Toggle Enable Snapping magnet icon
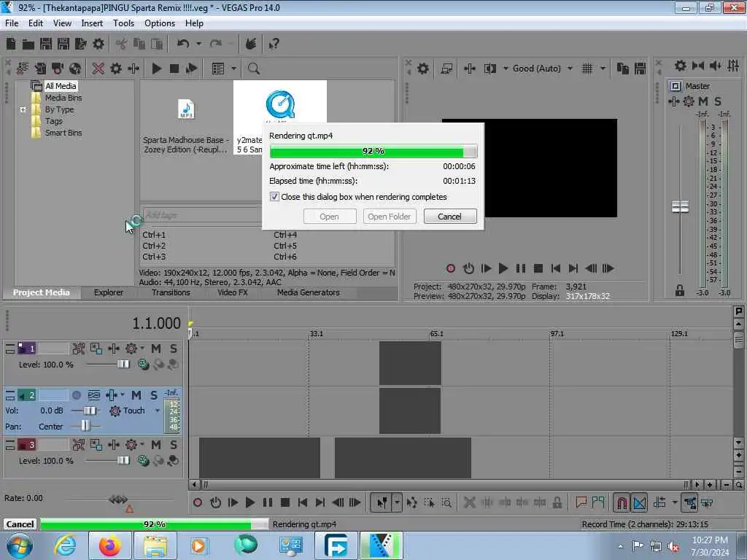This screenshot has height=560, width=747. click(622, 502)
